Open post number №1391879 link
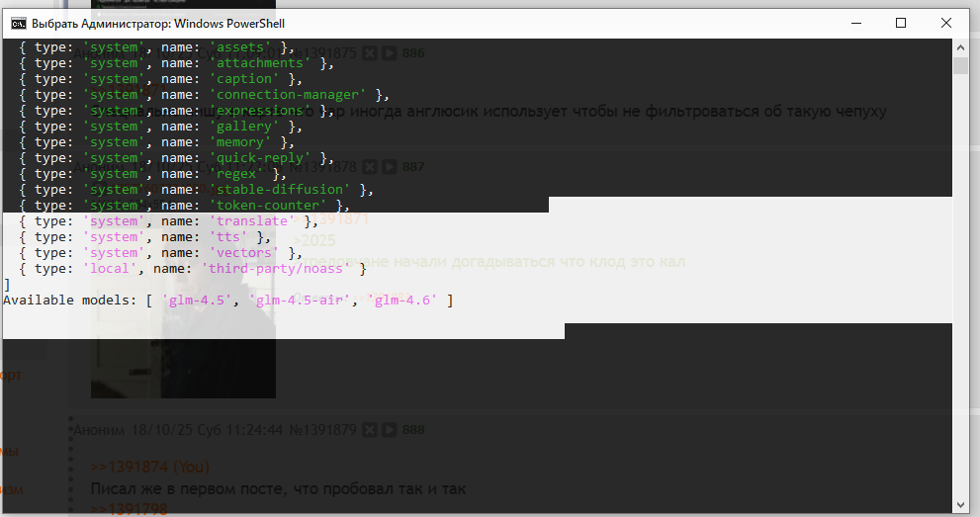The height and width of the screenshot is (517, 980). tap(322, 430)
